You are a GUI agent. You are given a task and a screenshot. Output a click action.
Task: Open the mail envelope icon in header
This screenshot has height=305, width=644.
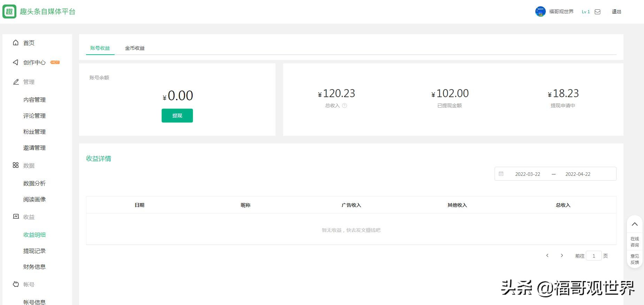[597, 12]
